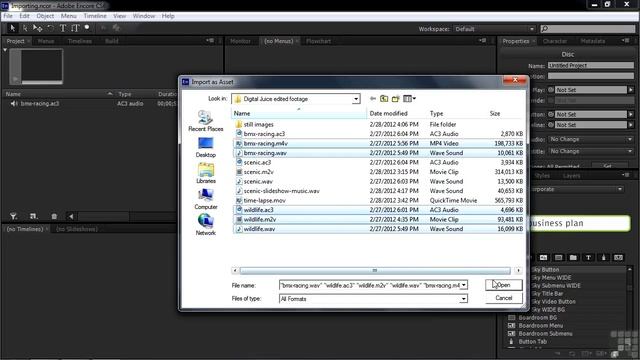Click the delete trash icon in Project panel

[x=54, y=216]
